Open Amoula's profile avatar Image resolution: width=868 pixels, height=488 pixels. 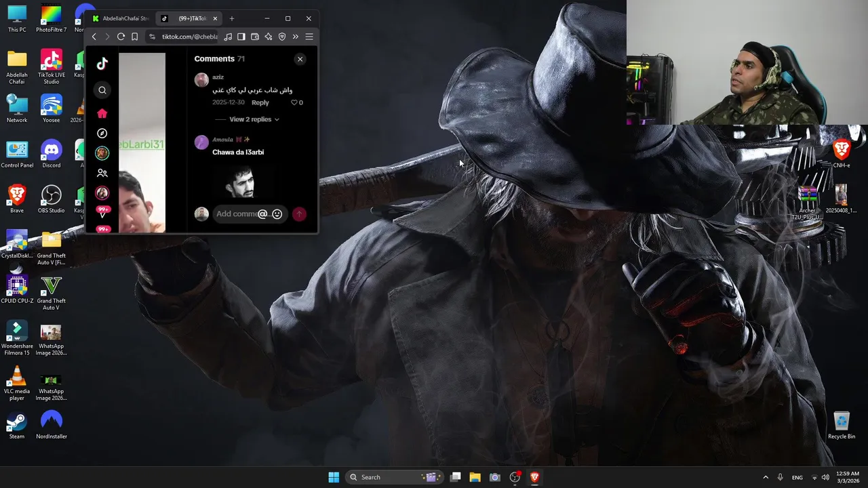pyautogui.click(x=201, y=142)
